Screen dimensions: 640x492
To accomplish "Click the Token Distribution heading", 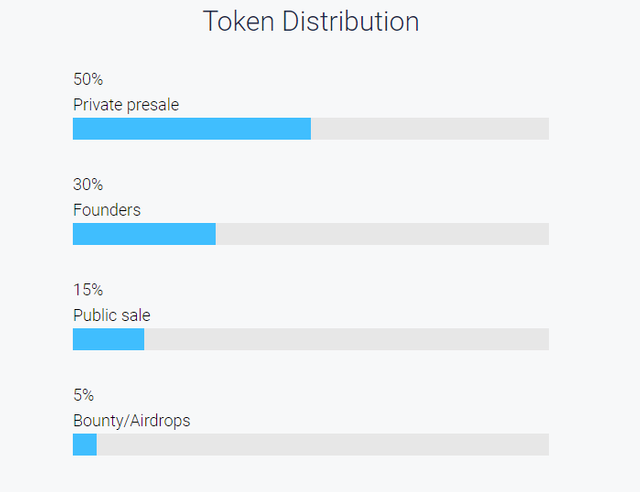I will coord(311,21).
